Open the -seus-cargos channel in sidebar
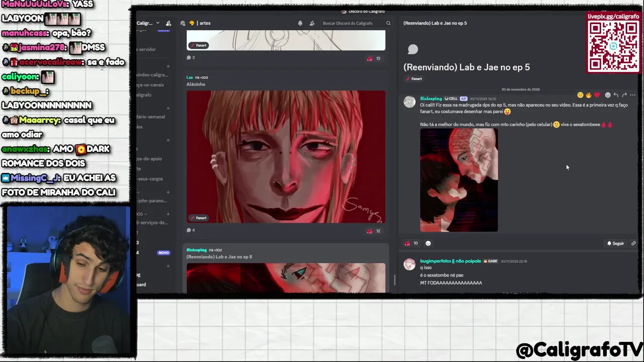The height and width of the screenshot is (362, 644). 149,179
